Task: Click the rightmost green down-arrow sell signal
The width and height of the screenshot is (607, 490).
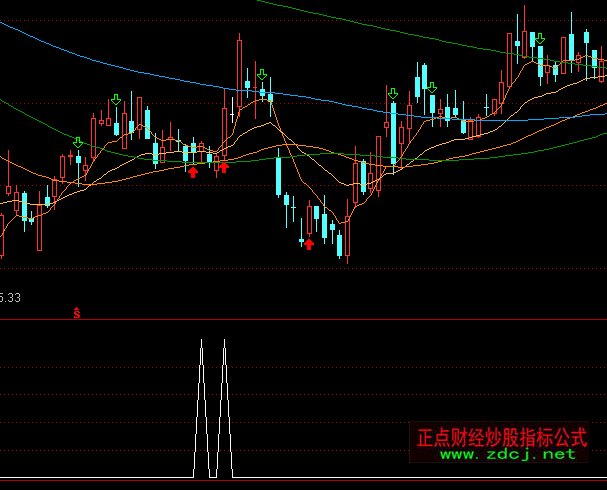Action: click(x=539, y=40)
